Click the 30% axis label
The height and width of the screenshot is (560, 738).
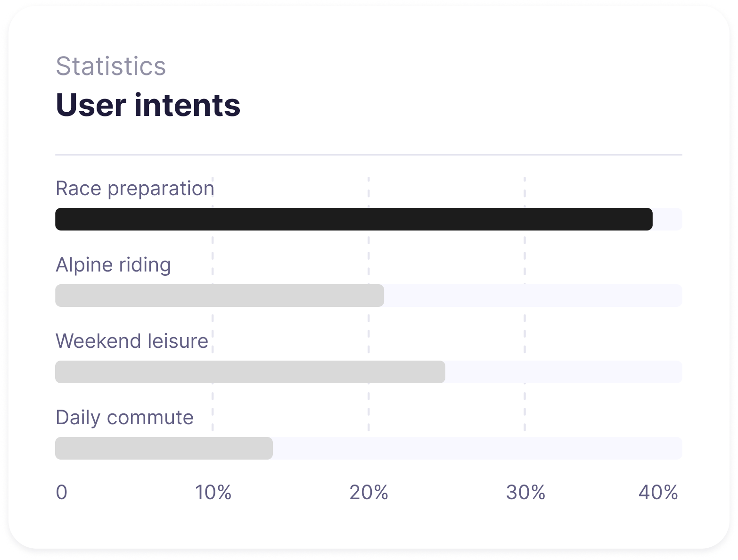(x=525, y=493)
